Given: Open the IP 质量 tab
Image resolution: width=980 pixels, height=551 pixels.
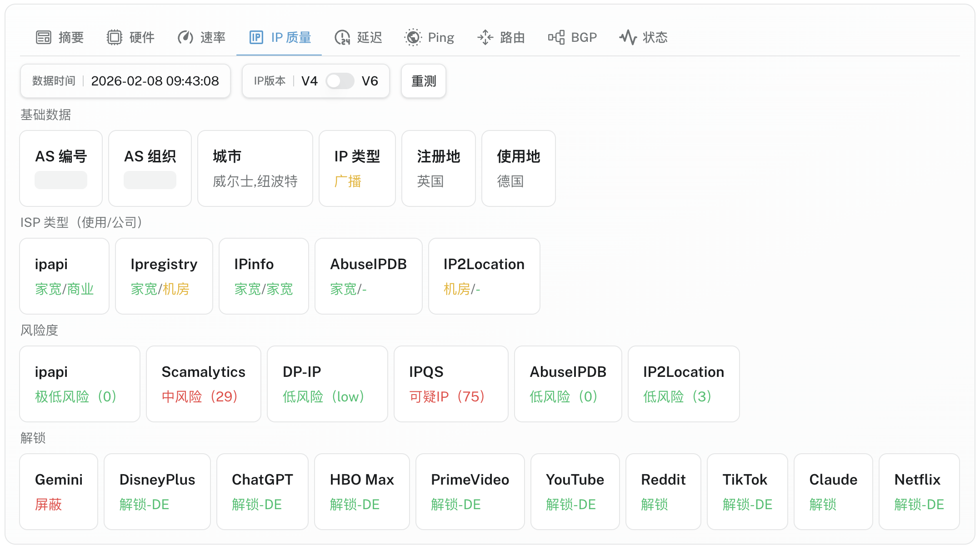Looking at the screenshot, I should (x=291, y=37).
